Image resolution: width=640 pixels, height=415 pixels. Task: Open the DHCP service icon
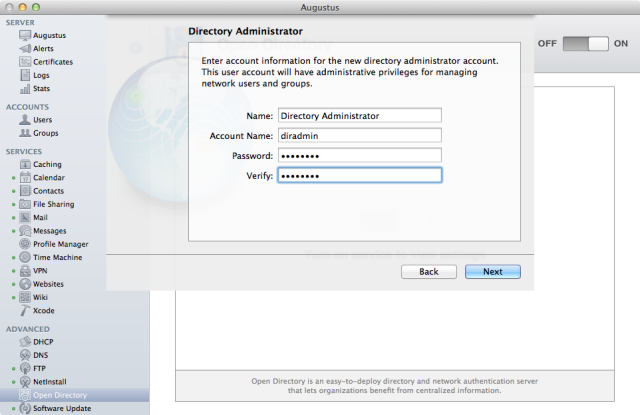25,342
